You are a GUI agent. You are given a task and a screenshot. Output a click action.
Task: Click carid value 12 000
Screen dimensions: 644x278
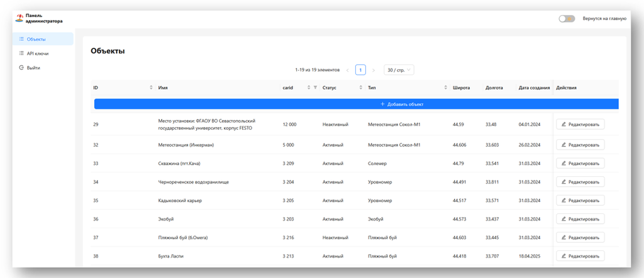point(289,124)
